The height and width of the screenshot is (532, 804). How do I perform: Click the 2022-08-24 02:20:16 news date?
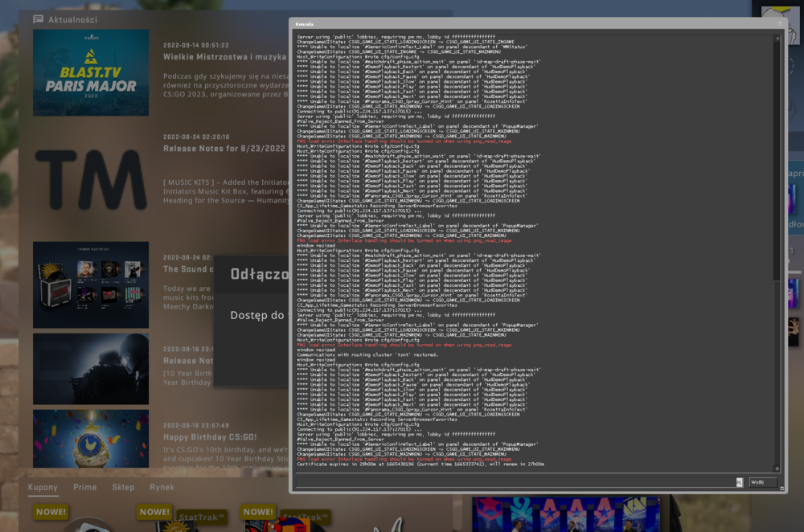(196, 137)
